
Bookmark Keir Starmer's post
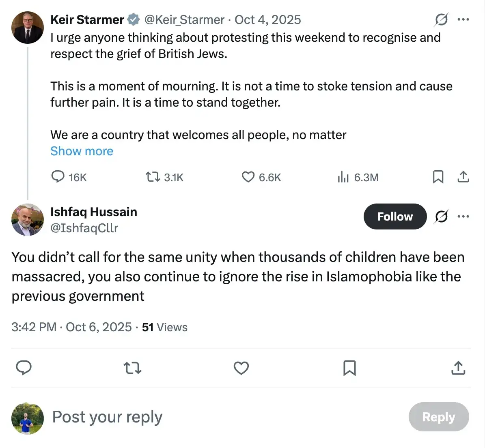(438, 177)
